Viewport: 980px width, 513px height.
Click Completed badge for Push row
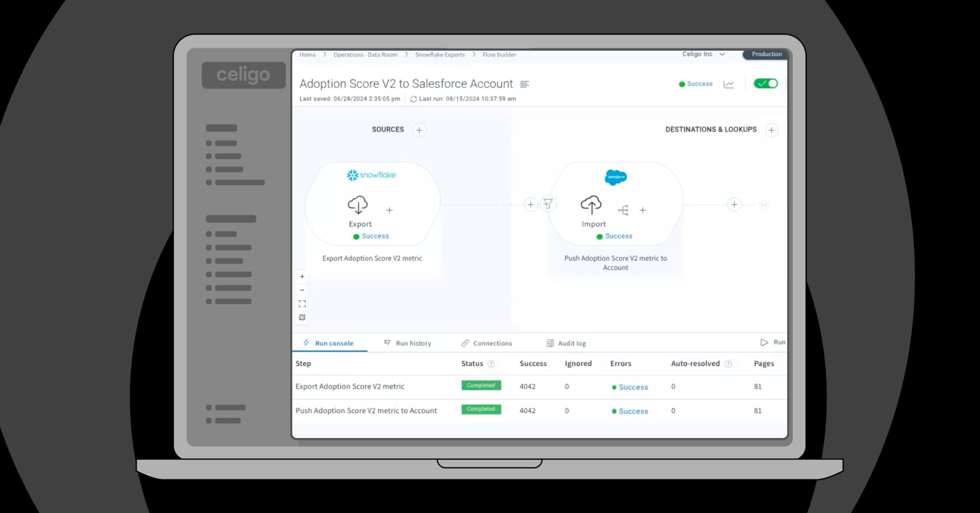tap(481, 409)
